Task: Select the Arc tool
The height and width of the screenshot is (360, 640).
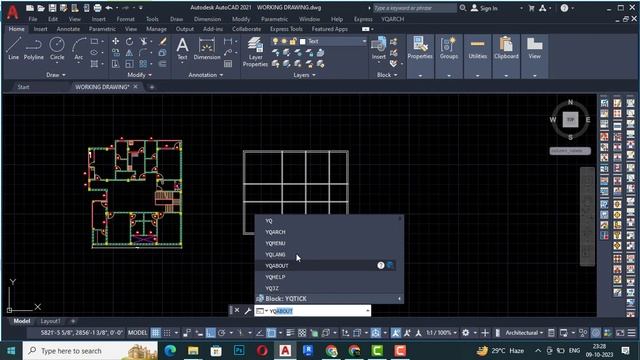Action: click(79, 49)
